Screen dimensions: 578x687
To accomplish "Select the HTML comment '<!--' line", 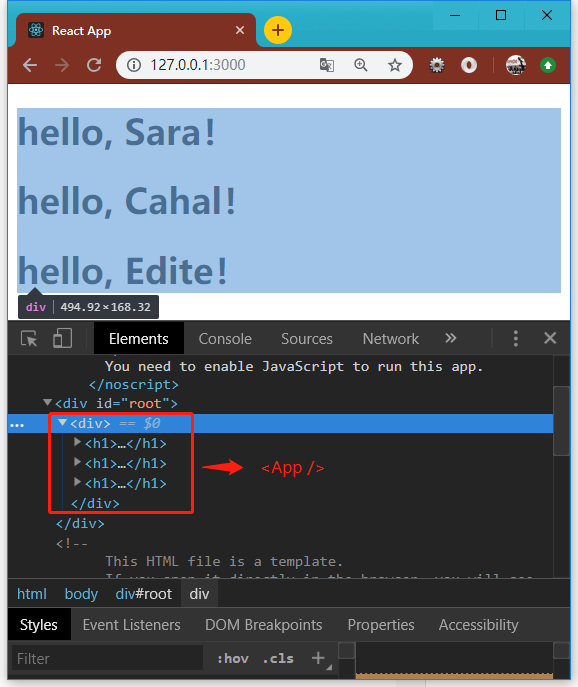I will (72, 544).
